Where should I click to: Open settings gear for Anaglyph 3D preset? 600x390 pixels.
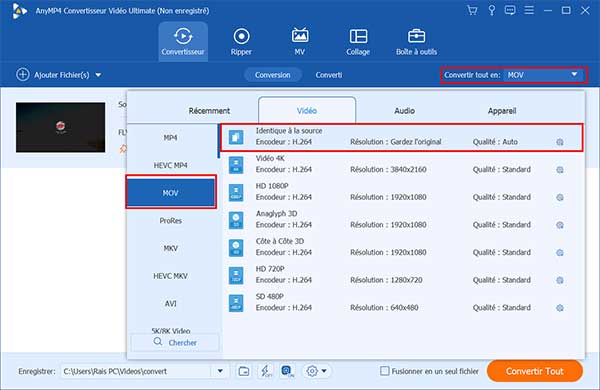pos(560,225)
